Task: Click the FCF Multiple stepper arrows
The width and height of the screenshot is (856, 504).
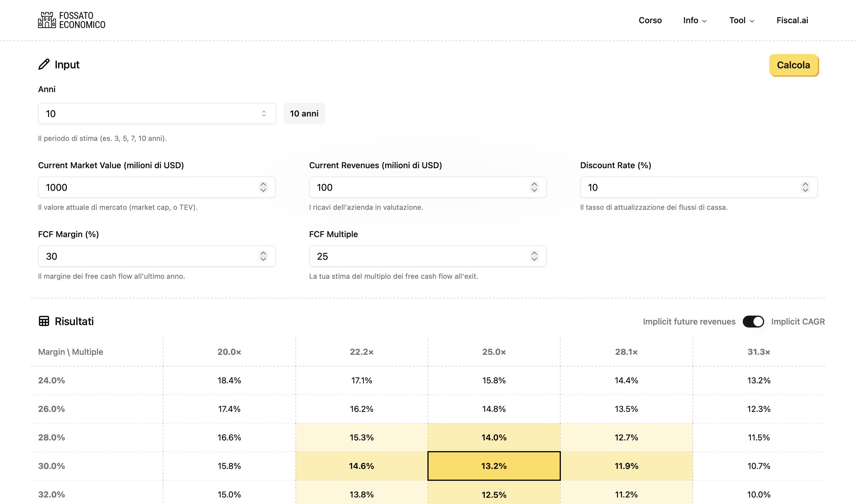Action: pos(534,256)
